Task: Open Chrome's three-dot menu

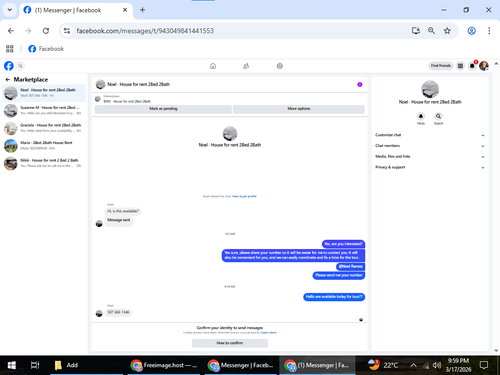Action: point(489,31)
